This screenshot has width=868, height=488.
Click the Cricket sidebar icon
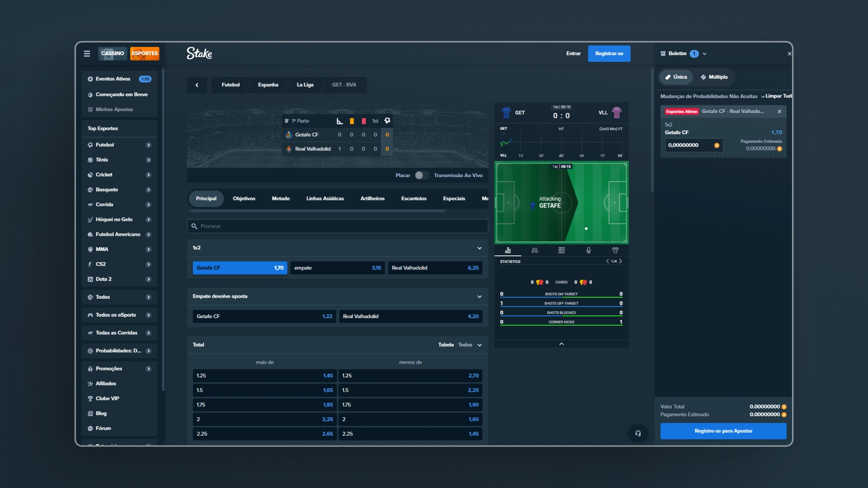90,175
